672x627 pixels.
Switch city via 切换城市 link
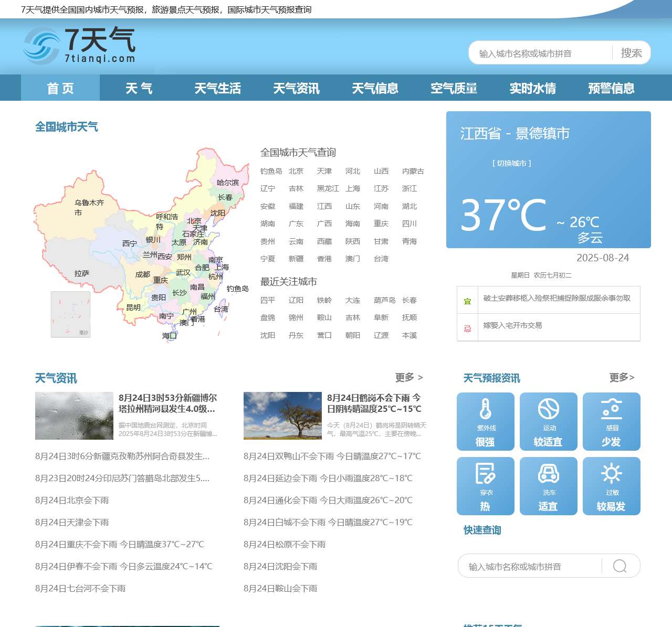512,163
